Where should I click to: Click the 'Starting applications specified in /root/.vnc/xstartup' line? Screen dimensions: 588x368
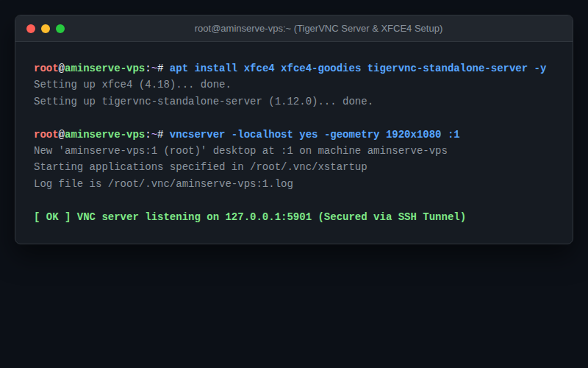[x=200, y=167]
